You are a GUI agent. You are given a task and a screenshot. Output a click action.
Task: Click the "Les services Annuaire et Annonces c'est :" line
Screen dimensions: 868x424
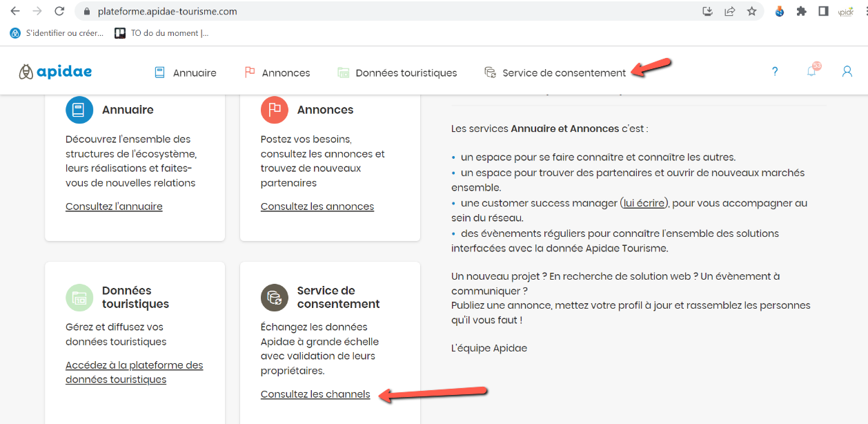click(550, 128)
